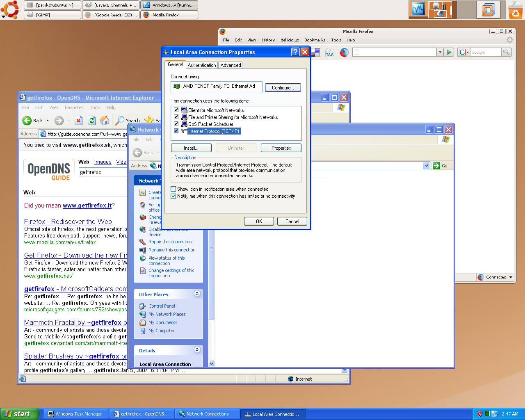Click the window selector applet icon
Viewport: 525px width, 420px height.
488,10
